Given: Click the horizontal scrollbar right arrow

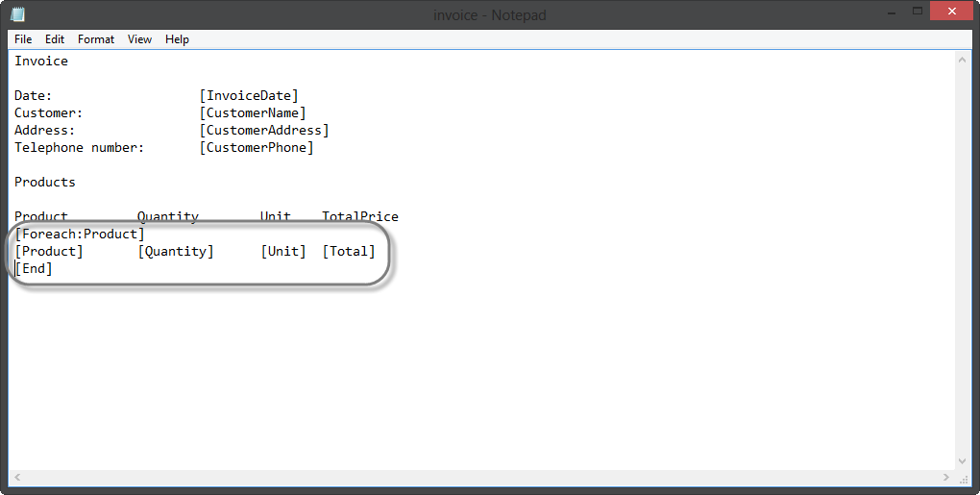Looking at the screenshot, I should [x=945, y=477].
